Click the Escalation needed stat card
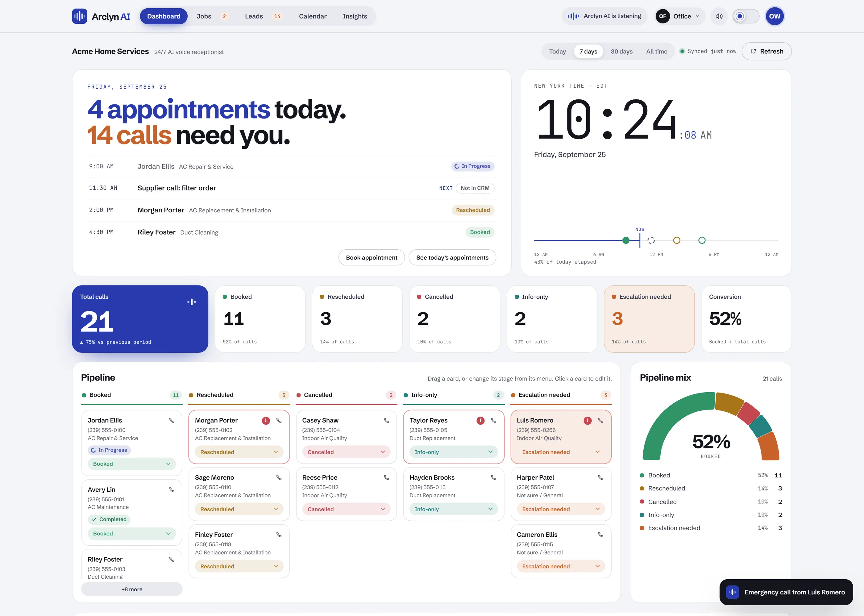 tap(649, 319)
